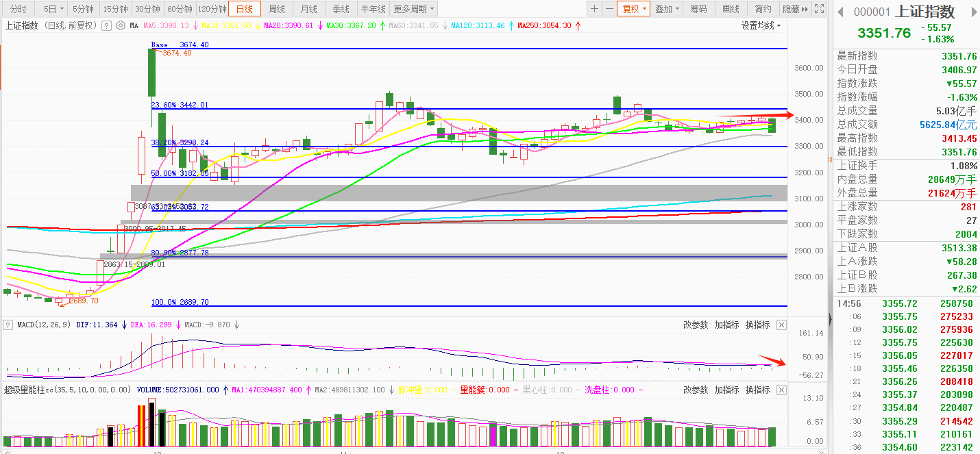Click the DEA:16.299 value
The height and width of the screenshot is (454, 980).
click(x=151, y=325)
